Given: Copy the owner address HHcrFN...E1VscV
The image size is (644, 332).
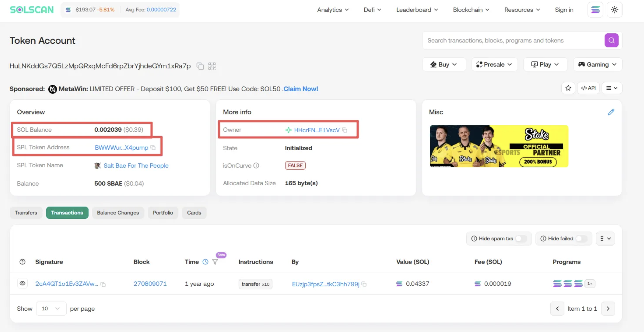Looking at the screenshot, I should coord(345,130).
